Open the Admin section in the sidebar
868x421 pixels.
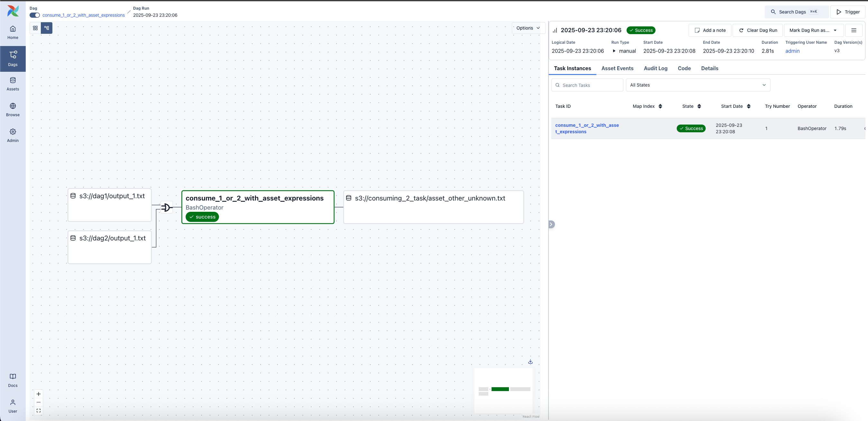click(13, 135)
